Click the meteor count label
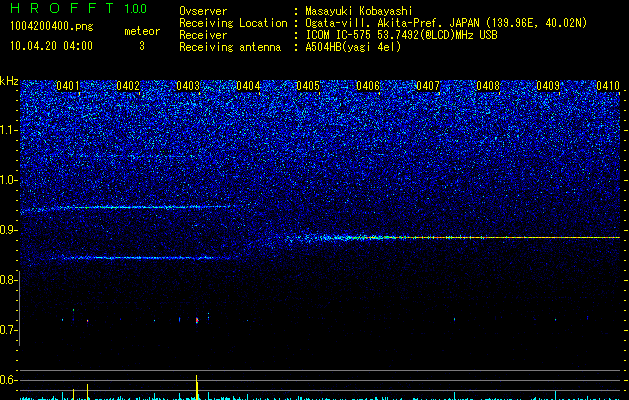 tap(142, 31)
